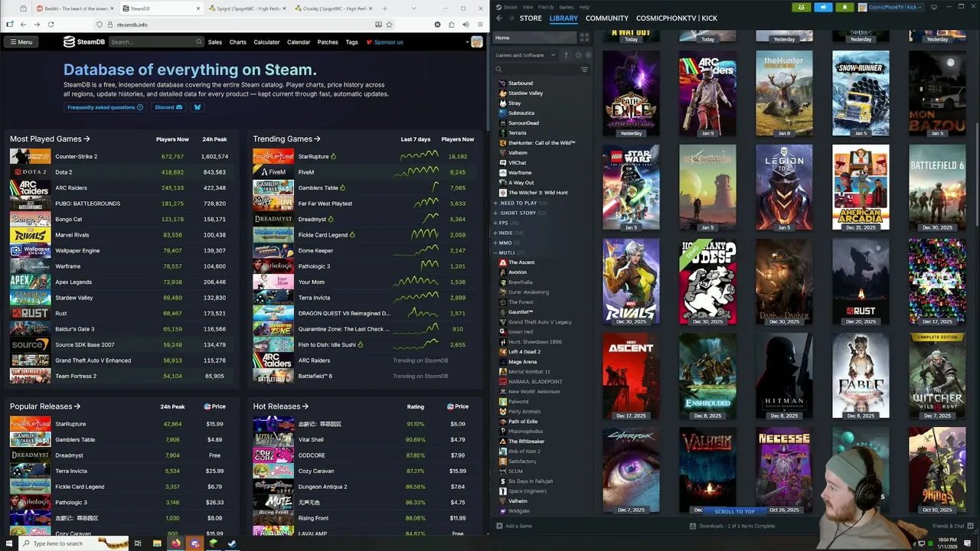This screenshot has height=551, width=980.
Task: Bookmark the page with the star icon
Action: coord(390,24)
